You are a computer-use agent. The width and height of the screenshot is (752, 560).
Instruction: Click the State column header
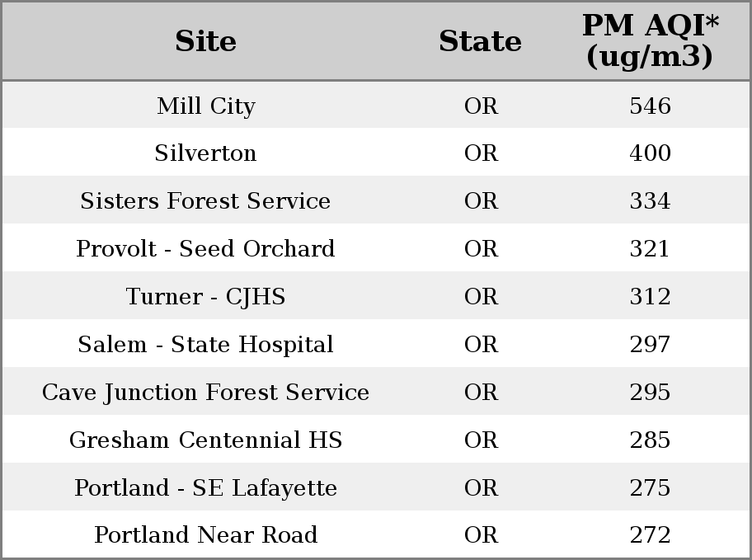point(480,41)
